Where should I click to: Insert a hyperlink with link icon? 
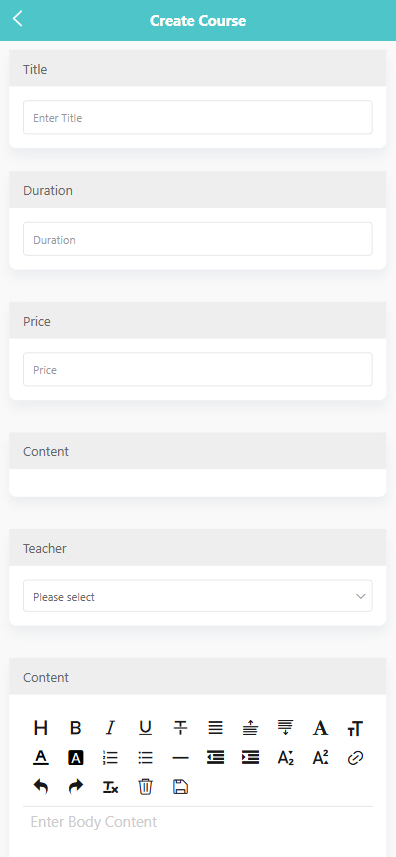[x=356, y=758]
